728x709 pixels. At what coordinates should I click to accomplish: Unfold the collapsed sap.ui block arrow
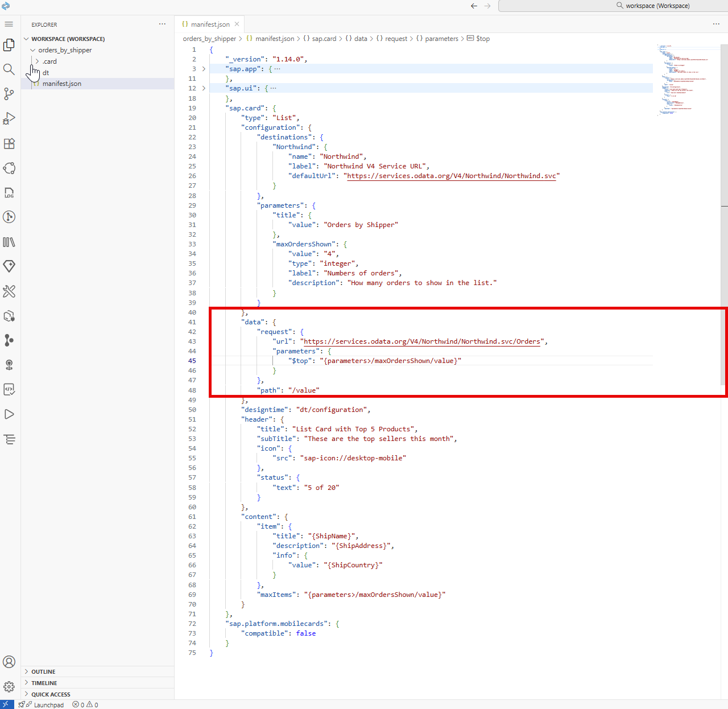click(204, 88)
